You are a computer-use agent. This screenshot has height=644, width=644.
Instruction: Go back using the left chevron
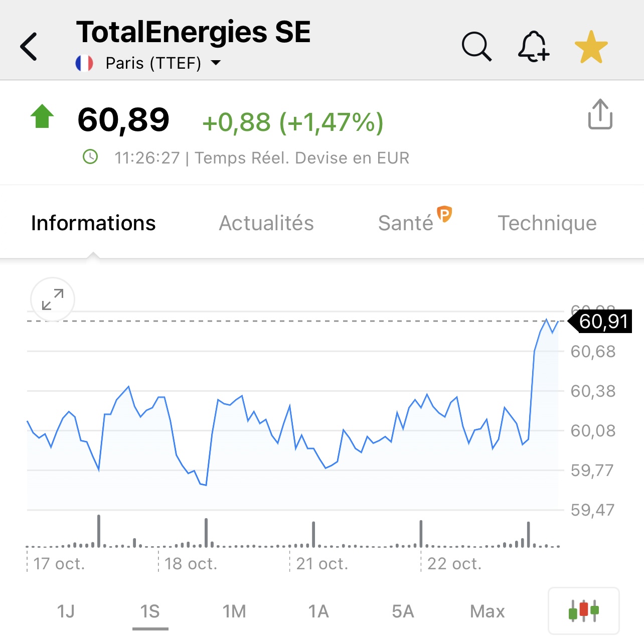pyautogui.click(x=29, y=47)
